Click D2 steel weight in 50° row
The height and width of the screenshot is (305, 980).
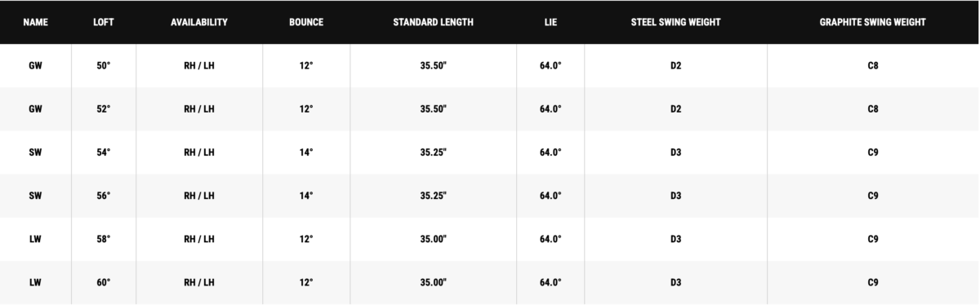click(675, 65)
